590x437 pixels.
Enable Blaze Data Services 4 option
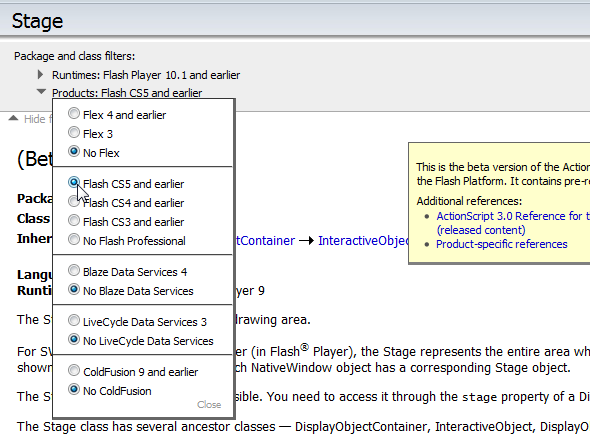[74, 270]
